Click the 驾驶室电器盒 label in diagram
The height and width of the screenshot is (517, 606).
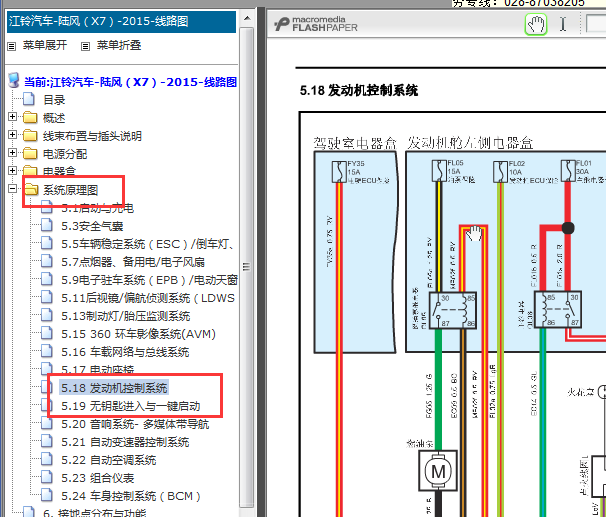click(355, 143)
